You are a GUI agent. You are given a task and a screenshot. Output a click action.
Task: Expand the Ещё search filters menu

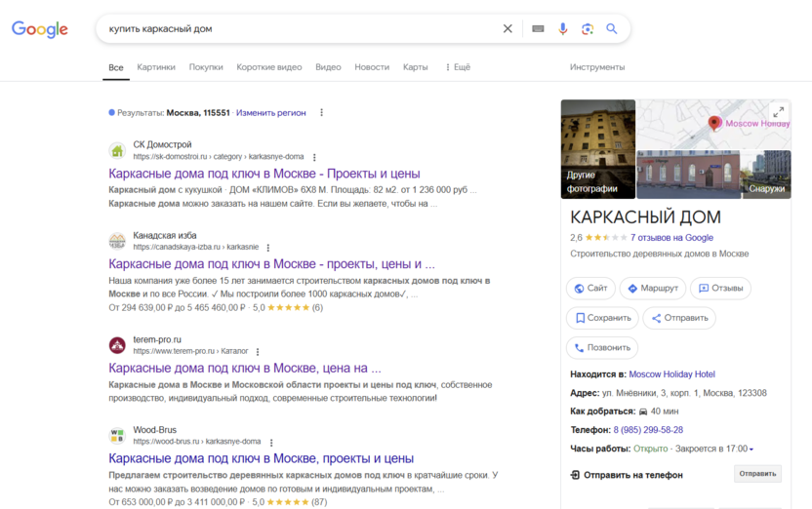[x=458, y=67]
